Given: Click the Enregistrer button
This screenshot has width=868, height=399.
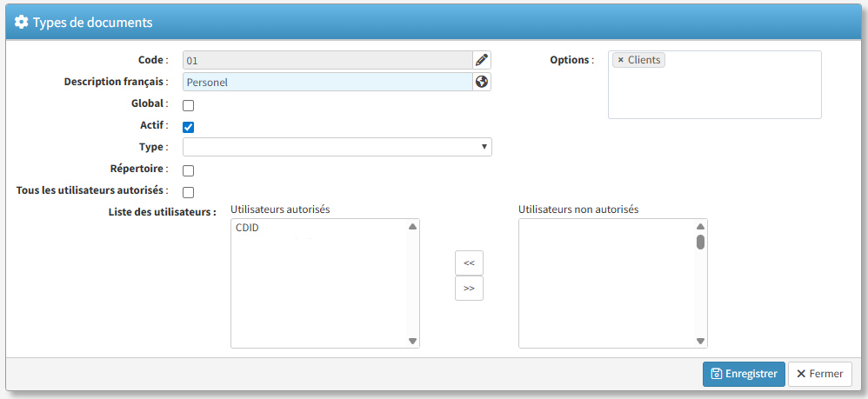Looking at the screenshot, I should (x=744, y=374).
